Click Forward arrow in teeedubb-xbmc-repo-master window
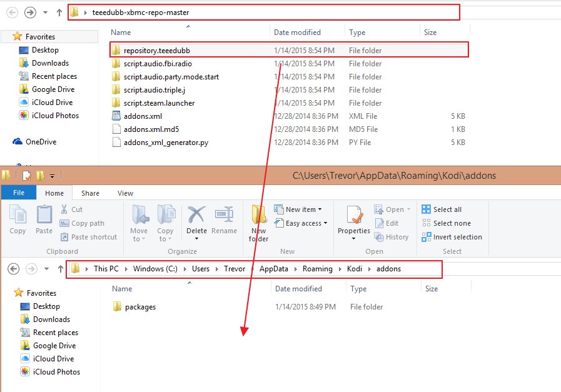 tap(30, 12)
